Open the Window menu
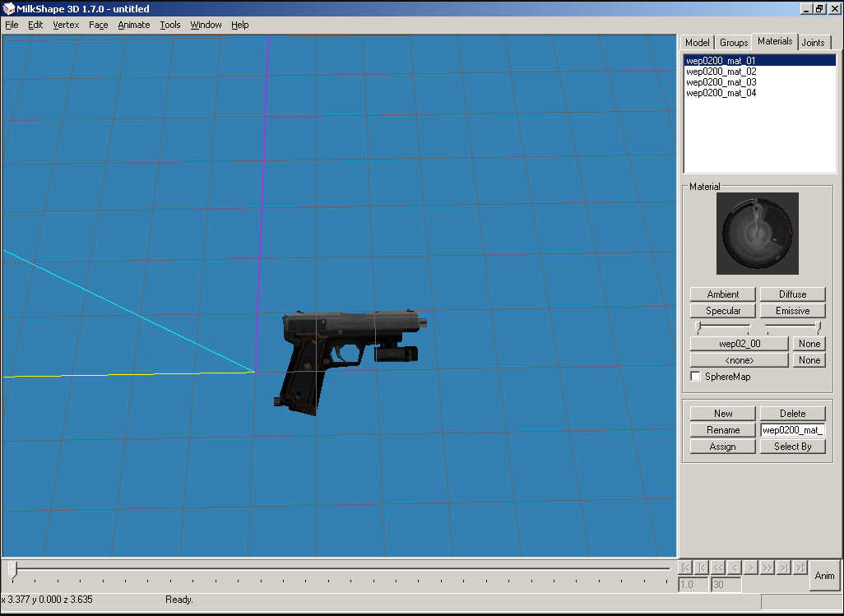Viewport: 844px width, 616px height. pos(206,25)
